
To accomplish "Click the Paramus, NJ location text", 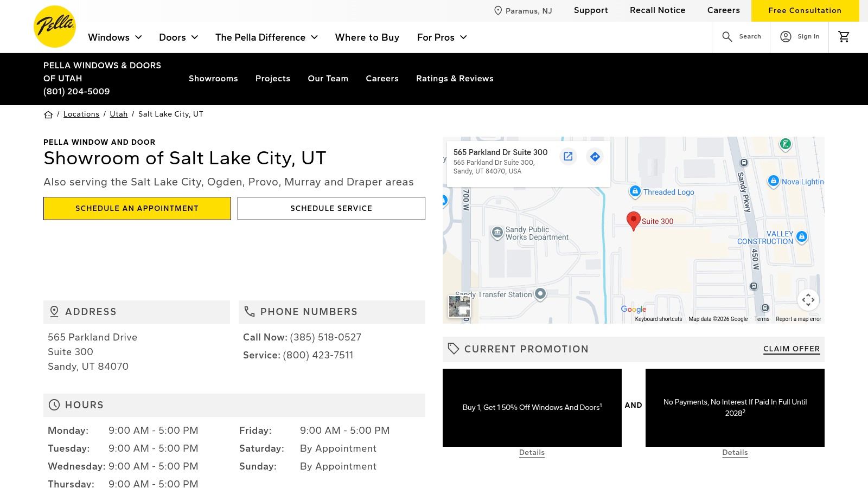I will pyautogui.click(x=529, y=11).
